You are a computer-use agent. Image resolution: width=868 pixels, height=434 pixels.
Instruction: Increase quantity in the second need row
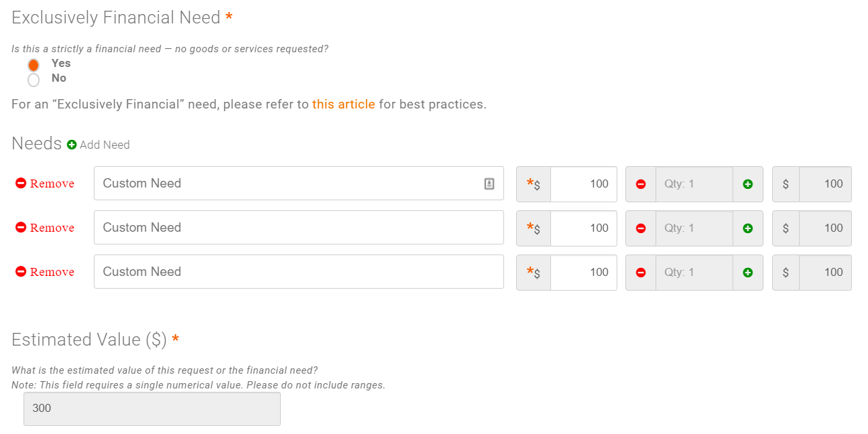(748, 228)
